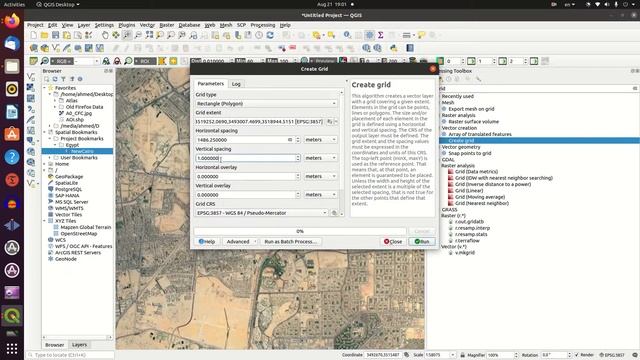Open Vertical spacing units dropdown

click(320, 158)
